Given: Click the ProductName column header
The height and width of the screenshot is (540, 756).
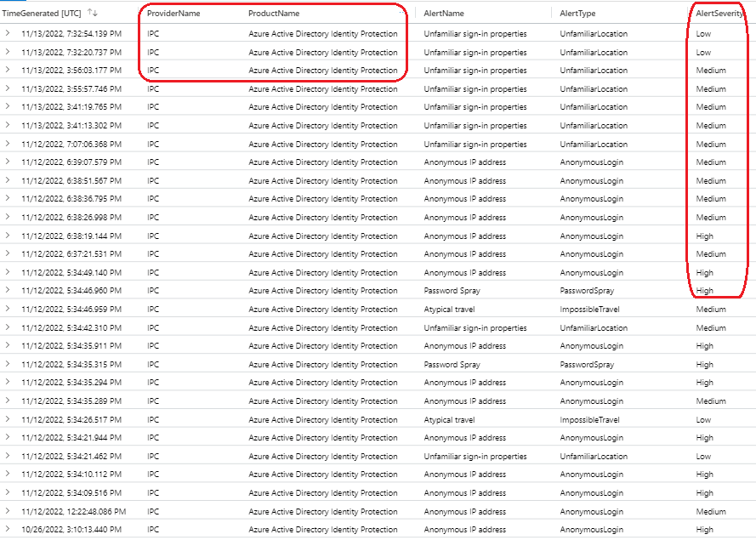Looking at the screenshot, I should (x=274, y=14).
